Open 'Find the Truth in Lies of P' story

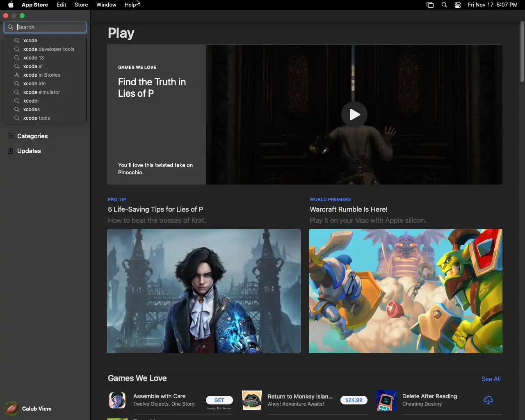click(x=152, y=87)
